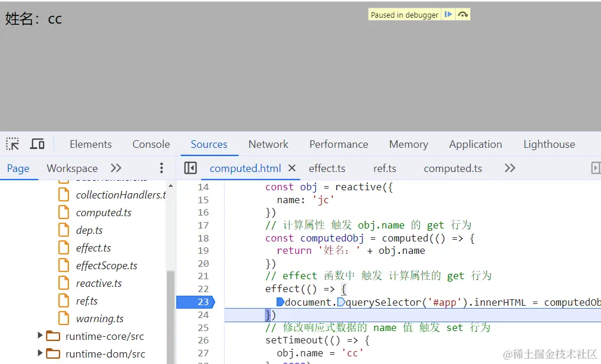This screenshot has height=364, width=601.
Task: Click the 'cc' string on line 27
Action: tap(352, 353)
